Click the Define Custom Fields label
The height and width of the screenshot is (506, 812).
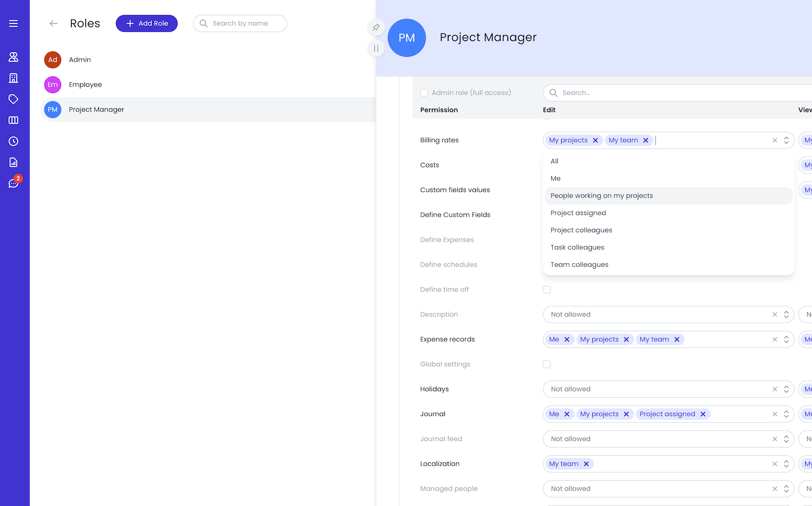(x=455, y=215)
